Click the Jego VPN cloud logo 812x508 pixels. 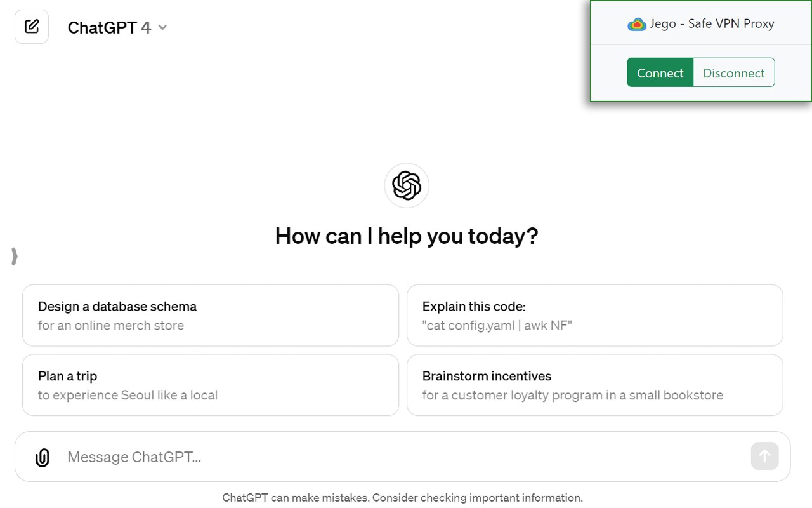coord(636,24)
